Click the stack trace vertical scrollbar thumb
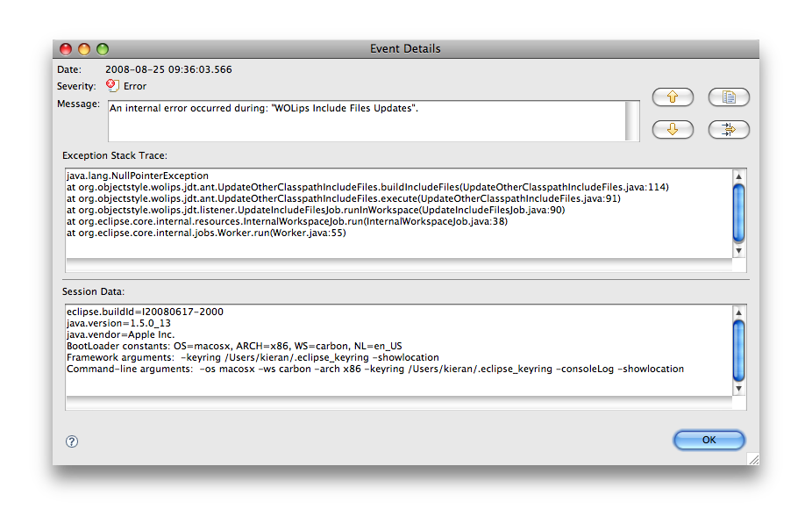 click(738, 212)
